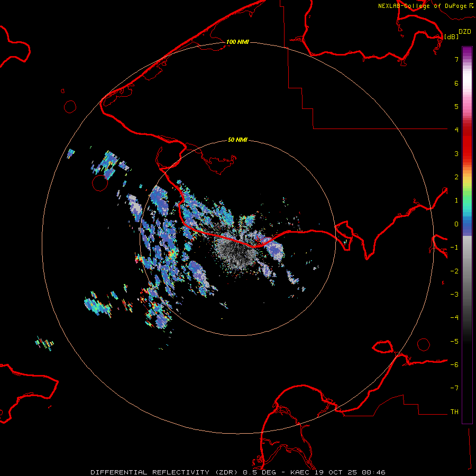Viewport: 476px width, 476px height.
Task: Click the 50 NMI range ring label
Action: tap(237, 140)
